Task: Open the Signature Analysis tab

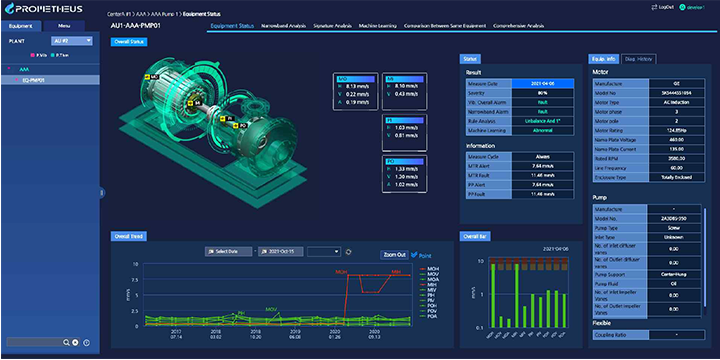Action: (x=332, y=26)
